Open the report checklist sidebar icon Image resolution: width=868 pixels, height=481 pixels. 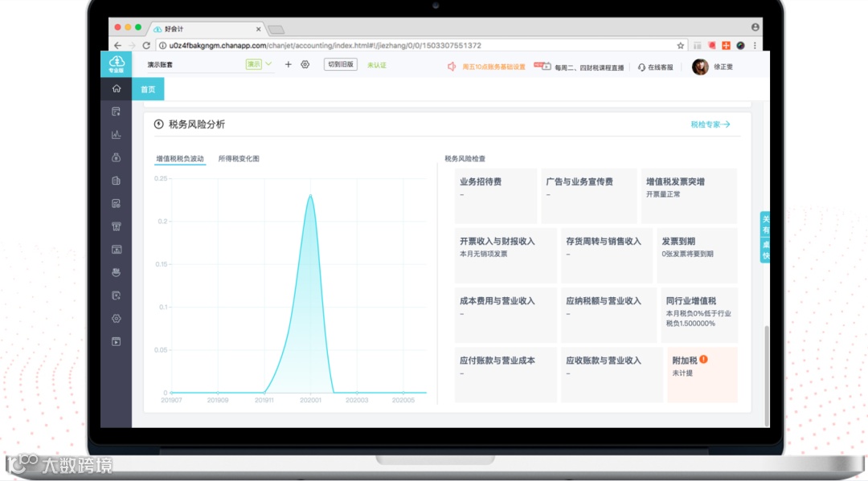point(117,203)
